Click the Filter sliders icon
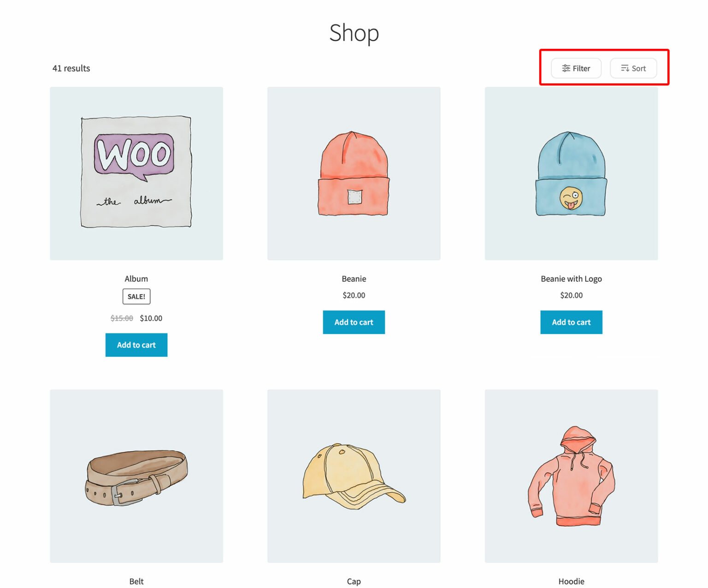Image resolution: width=708 pixels, height=588 pixels. pyautogui.click(x=566, y=68)
